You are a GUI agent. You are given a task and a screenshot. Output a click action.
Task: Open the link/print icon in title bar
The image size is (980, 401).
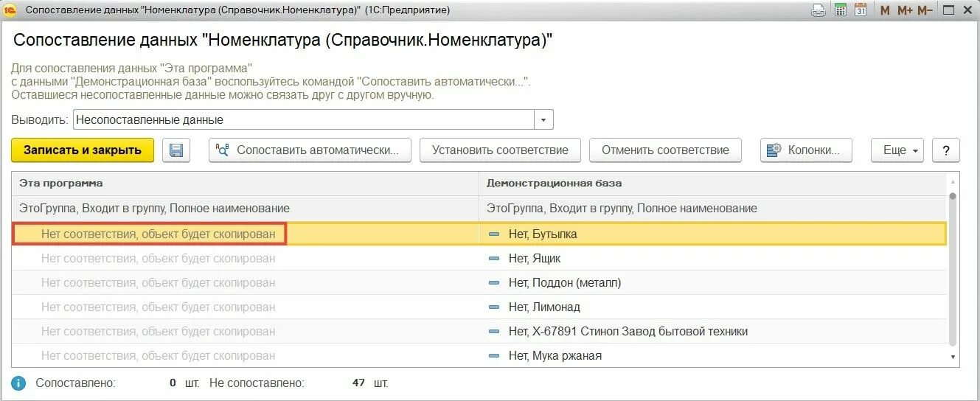(x=819, y=10)
